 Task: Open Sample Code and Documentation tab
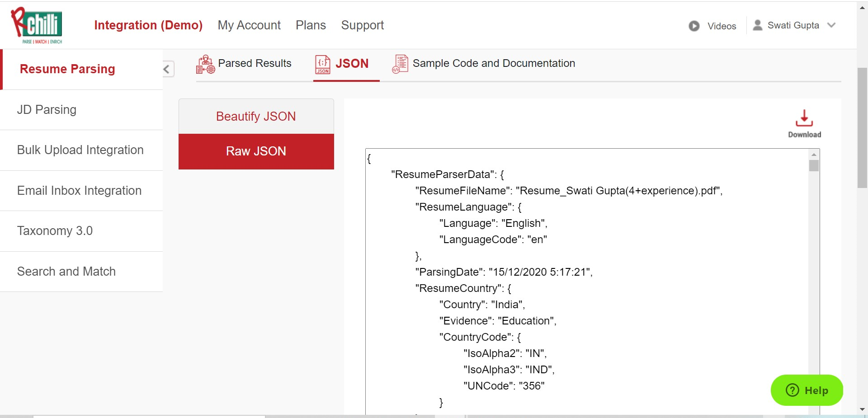point(494,63)
